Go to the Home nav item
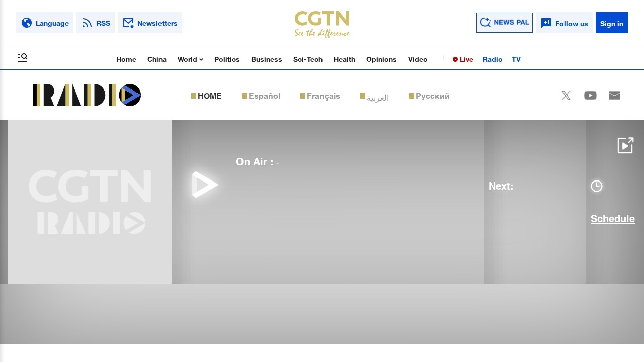Image resolution: width=644 pixels, height=362 pixels. pos(126,59)
